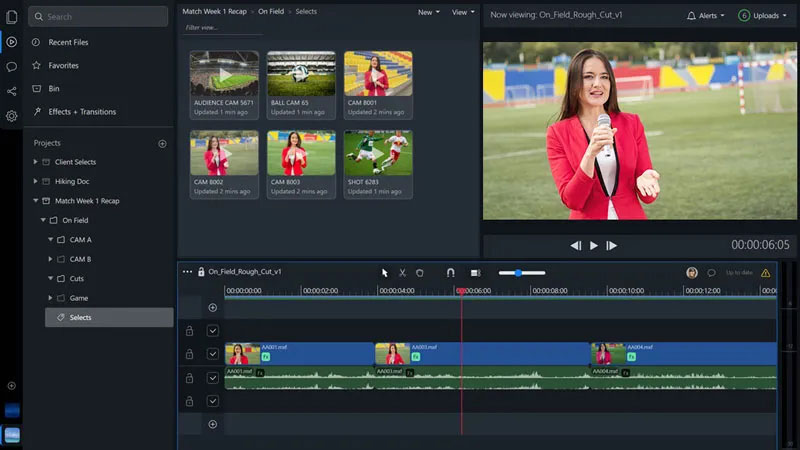Open the settings gear in left sidebar
800x450 pixels.
pyautogui.click(x=12, y=116)
